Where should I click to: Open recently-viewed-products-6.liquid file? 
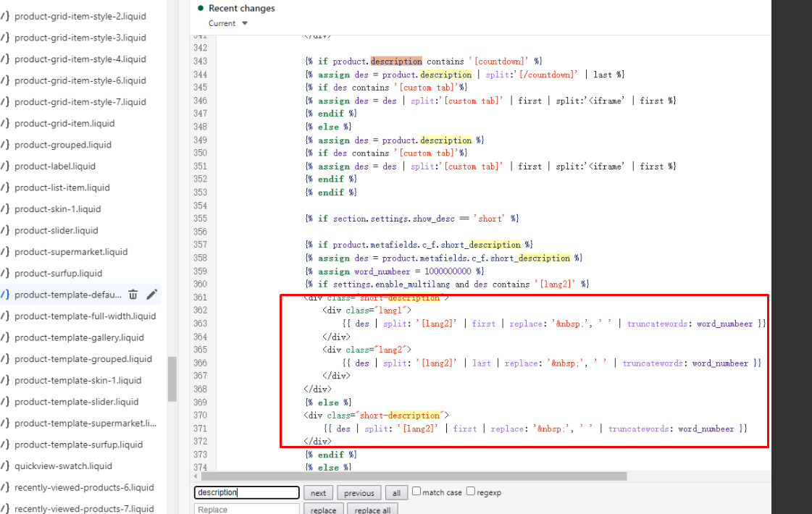tap(85, 488)
